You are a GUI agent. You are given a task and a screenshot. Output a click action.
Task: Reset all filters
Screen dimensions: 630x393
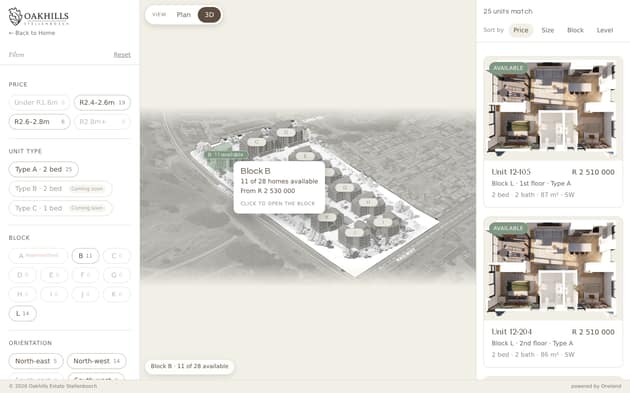(x=122, y=55)
